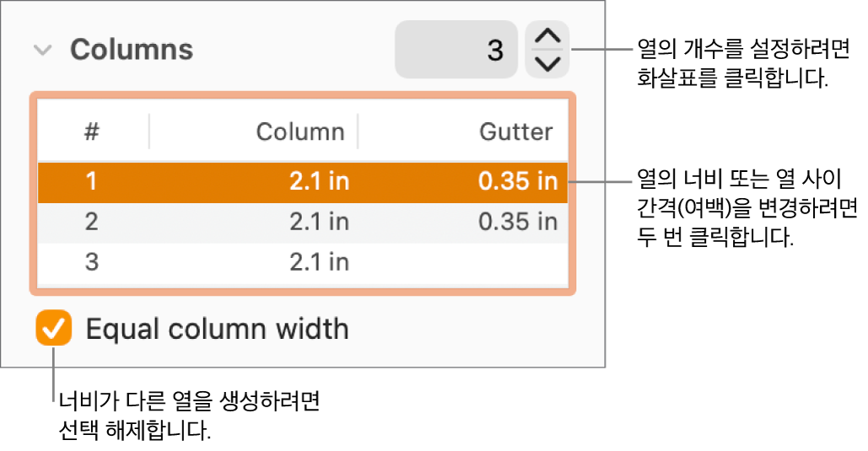
Task: Collapse the Columns section chevron
Action: pos(42,51)
